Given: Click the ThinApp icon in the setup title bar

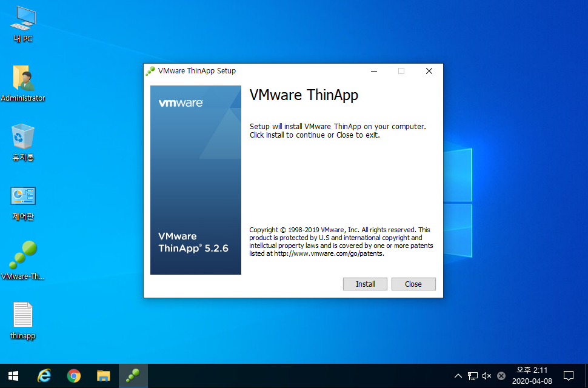Looking at the screenshot, I should [x=150, y=71].
